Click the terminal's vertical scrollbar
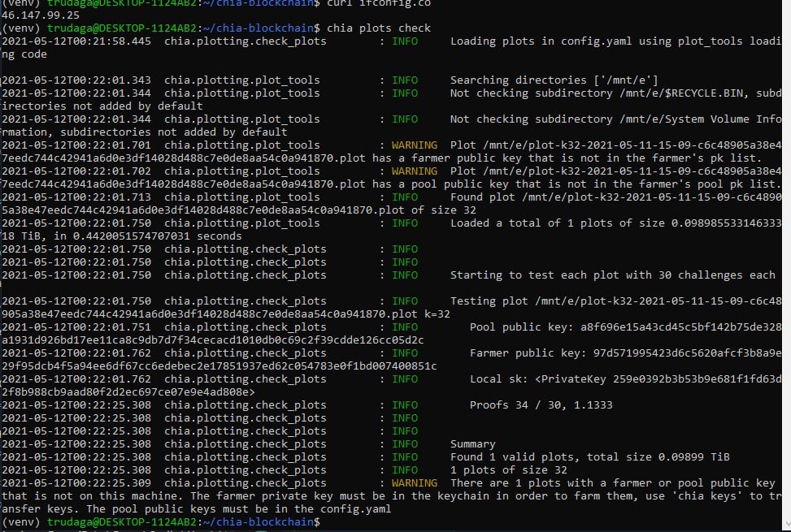Viewport: 791px width, 532px height. tap(786, 266)
